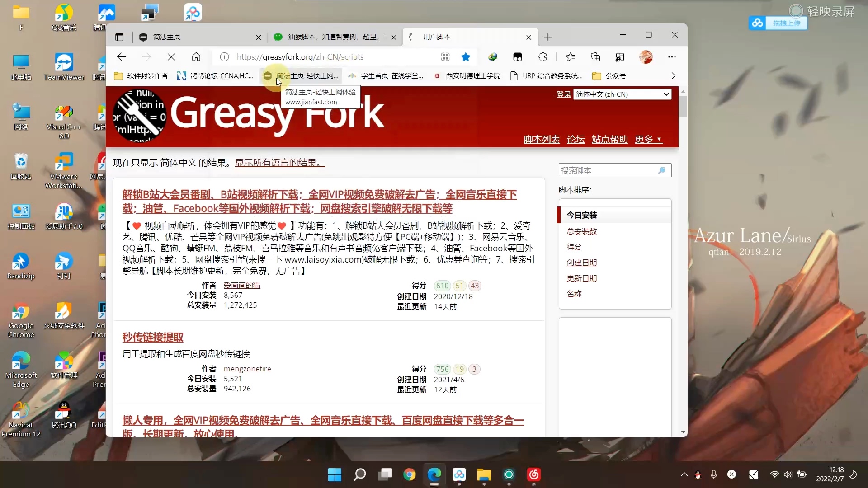
Task: Open Edge settings and more menu
Action: point(672,57)
